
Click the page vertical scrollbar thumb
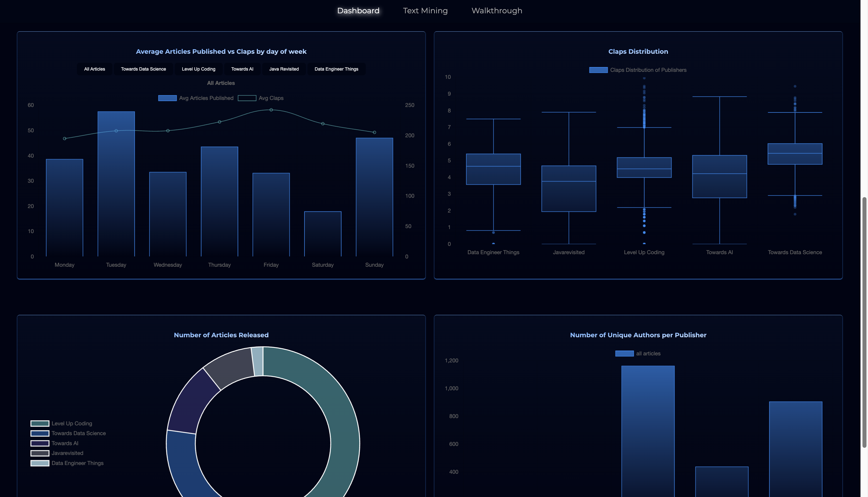[x=864, y=322]
